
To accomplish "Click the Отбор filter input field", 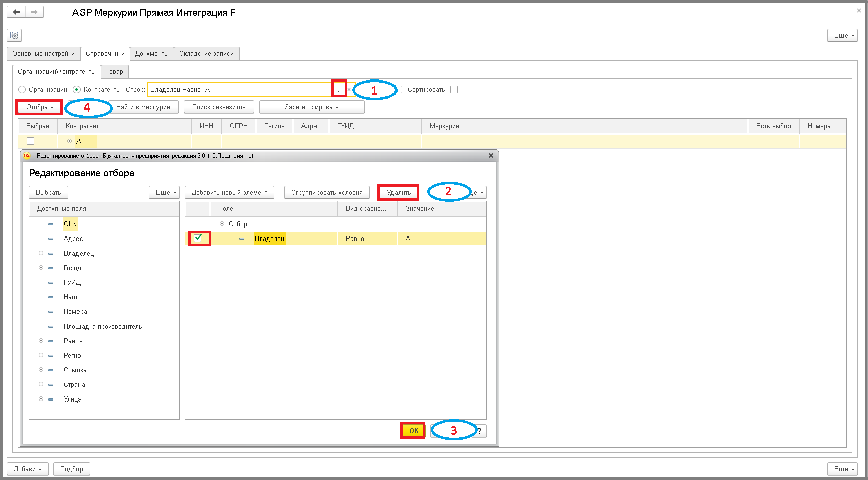I will pos(240,89).
